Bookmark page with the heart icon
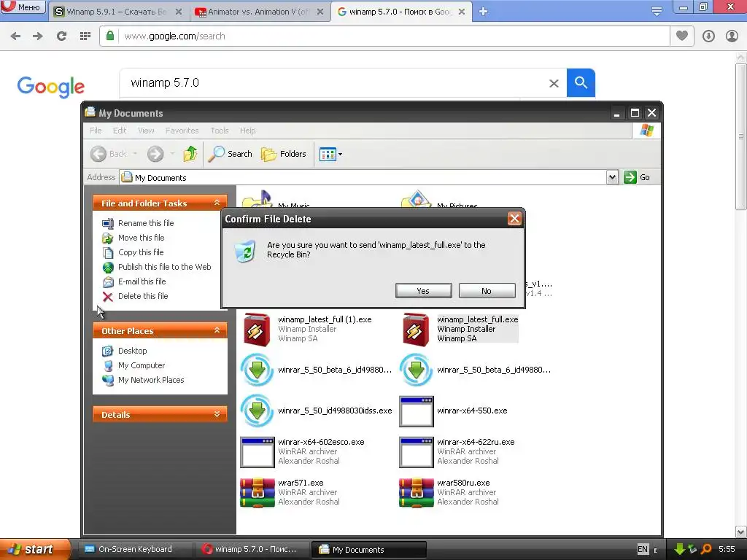This screenshot has width=747, height=560. click(x=682, y=36)
